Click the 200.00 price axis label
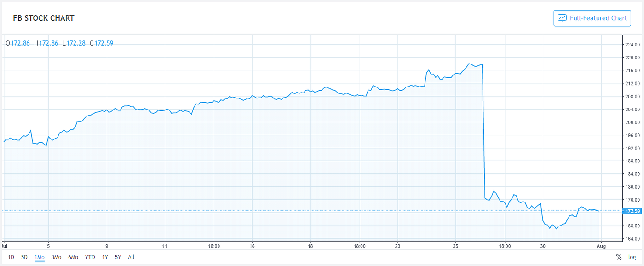 632,122
